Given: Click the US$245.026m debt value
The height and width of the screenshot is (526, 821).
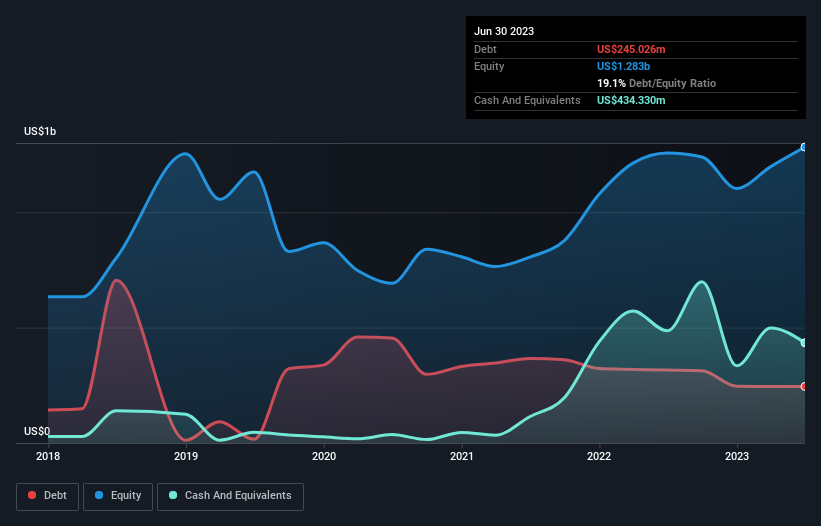Looking at the screenshot, I should tap(631, 49).
